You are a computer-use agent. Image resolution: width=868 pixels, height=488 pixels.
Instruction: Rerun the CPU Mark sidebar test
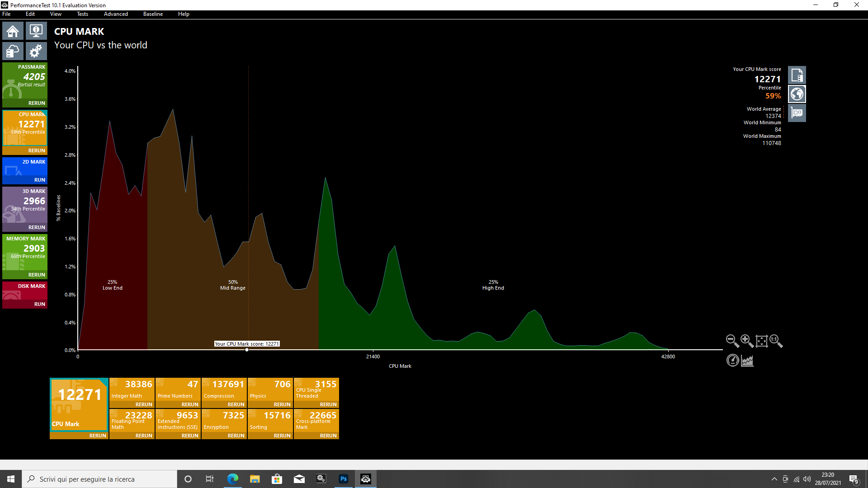coord(37,150)
